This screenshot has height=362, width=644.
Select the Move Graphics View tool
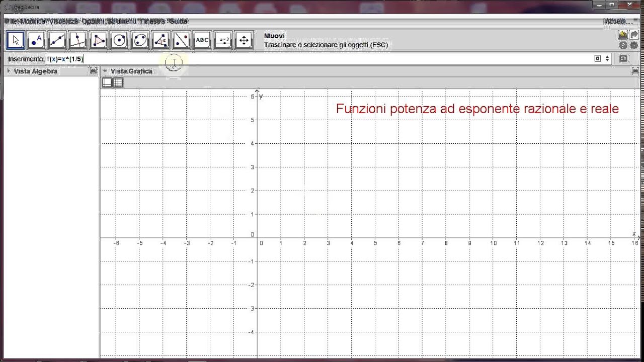pos(244,41)
